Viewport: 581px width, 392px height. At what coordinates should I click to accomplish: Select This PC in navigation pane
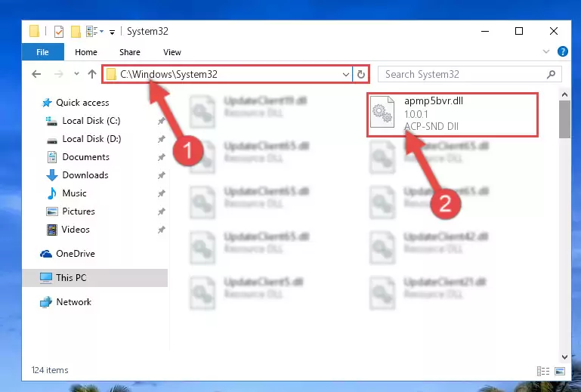click(x=95, y=278)
